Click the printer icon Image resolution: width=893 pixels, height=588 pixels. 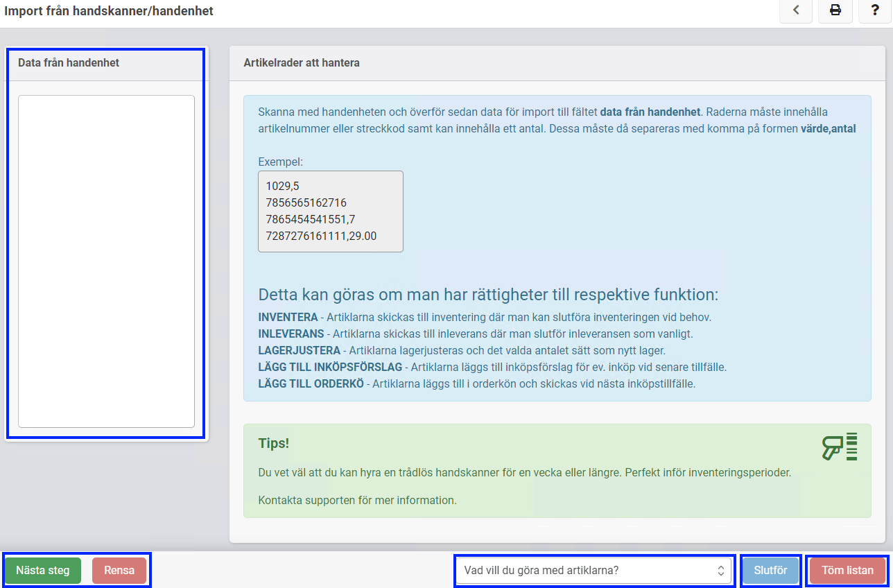coord(835,10)
